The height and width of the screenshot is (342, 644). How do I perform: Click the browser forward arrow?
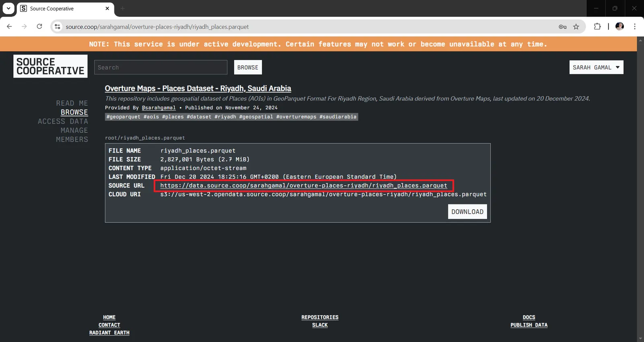24,27
